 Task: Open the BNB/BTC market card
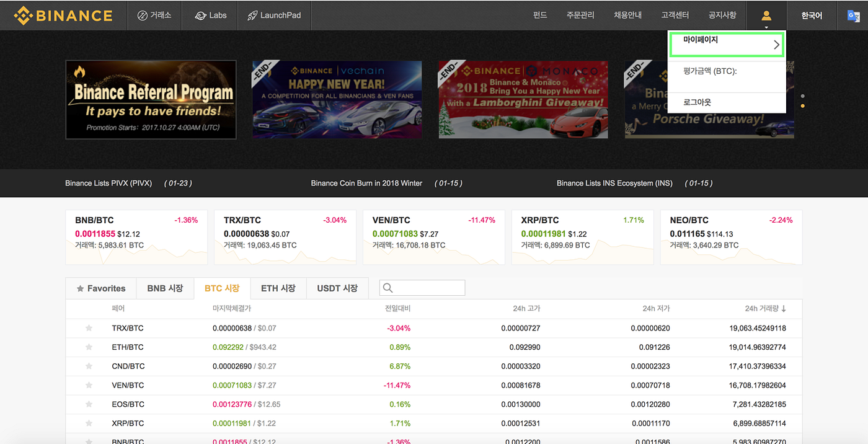point(136,237)
